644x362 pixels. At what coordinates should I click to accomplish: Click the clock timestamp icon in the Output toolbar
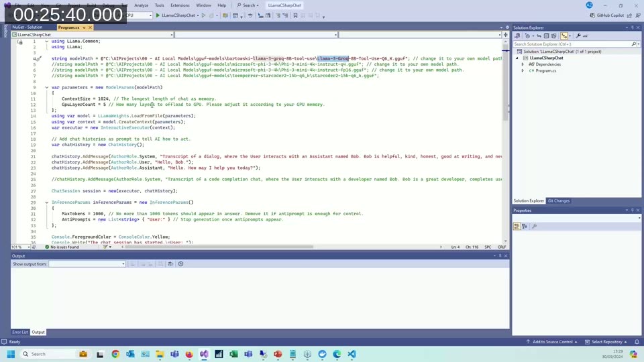[x=180, y=264]
